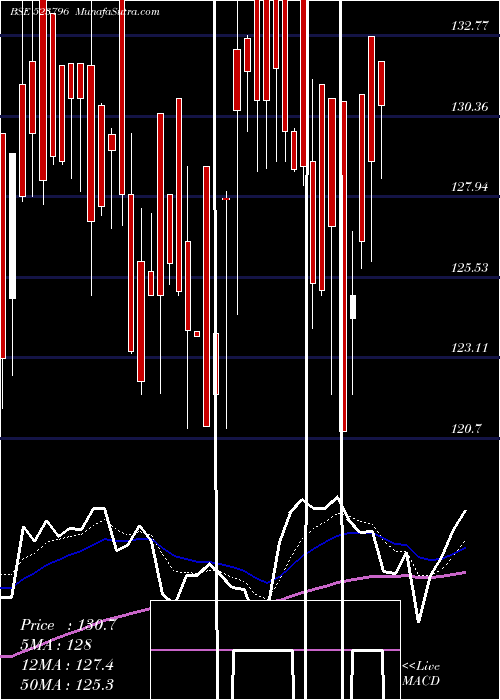Click the <<Live MACD label
Screen dimensions: 500x700
coord(421,673)
